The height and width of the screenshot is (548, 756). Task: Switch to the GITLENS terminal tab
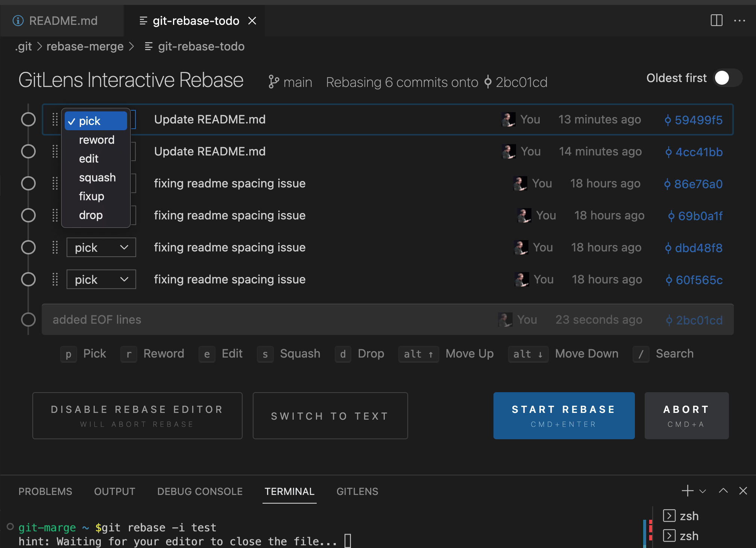(x=357, y=490)
